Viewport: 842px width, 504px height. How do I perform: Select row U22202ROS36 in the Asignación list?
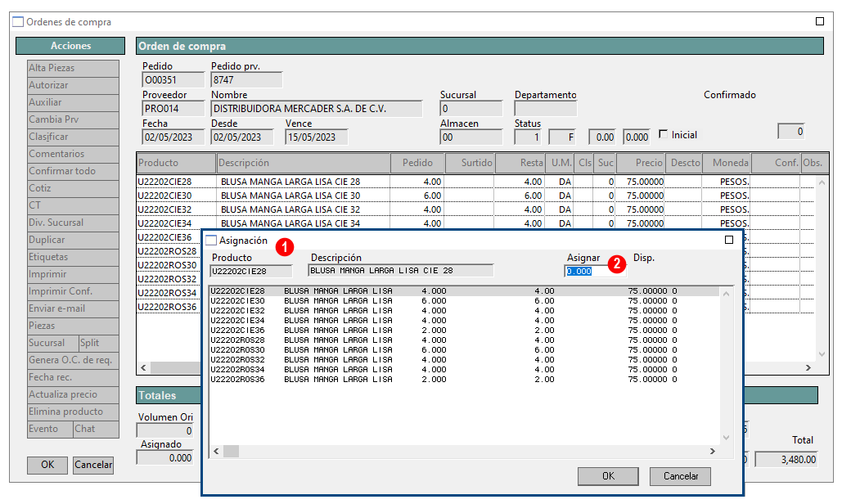(x=464, y=380)
